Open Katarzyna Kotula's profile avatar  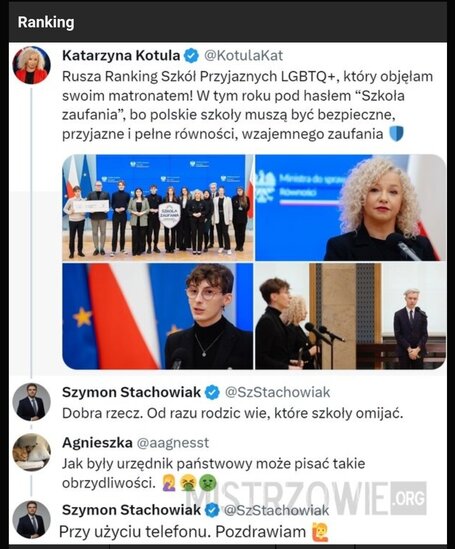click(x=32, y=65)
